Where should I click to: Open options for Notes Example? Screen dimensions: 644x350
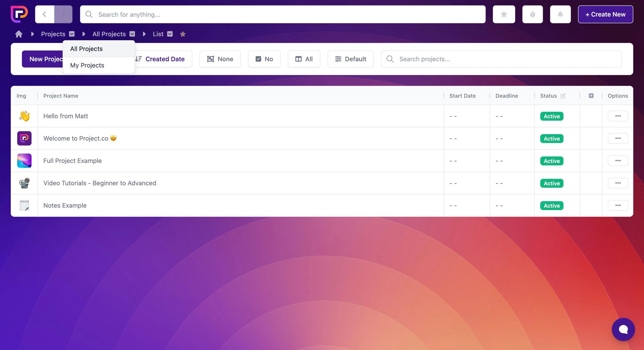[618, 206]
